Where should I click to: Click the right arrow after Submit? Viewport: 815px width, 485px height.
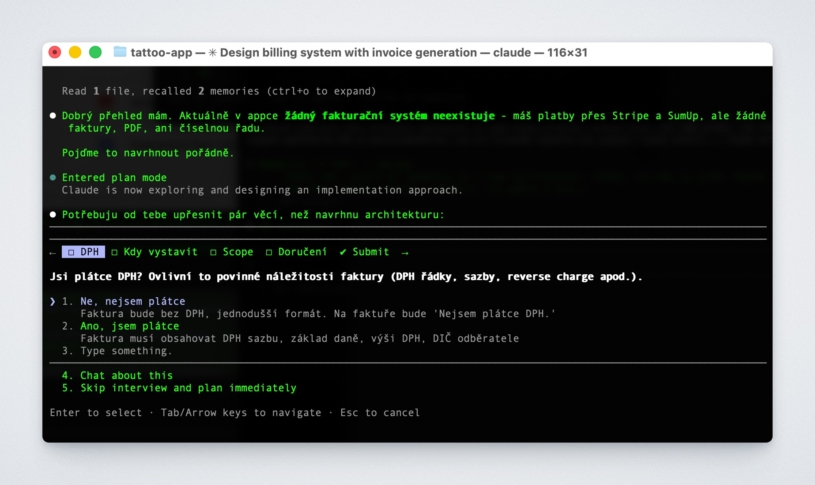pyautogui.click(x=405, y=252)
